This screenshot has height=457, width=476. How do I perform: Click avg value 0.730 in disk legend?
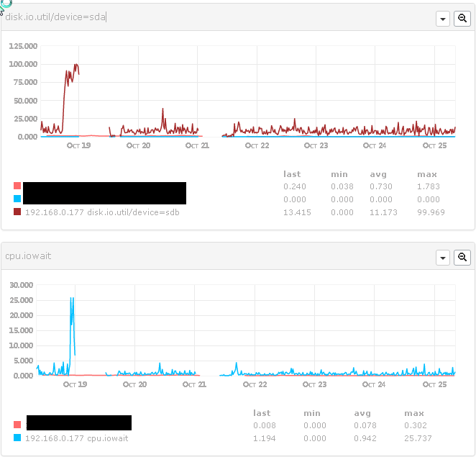point(381,186)
